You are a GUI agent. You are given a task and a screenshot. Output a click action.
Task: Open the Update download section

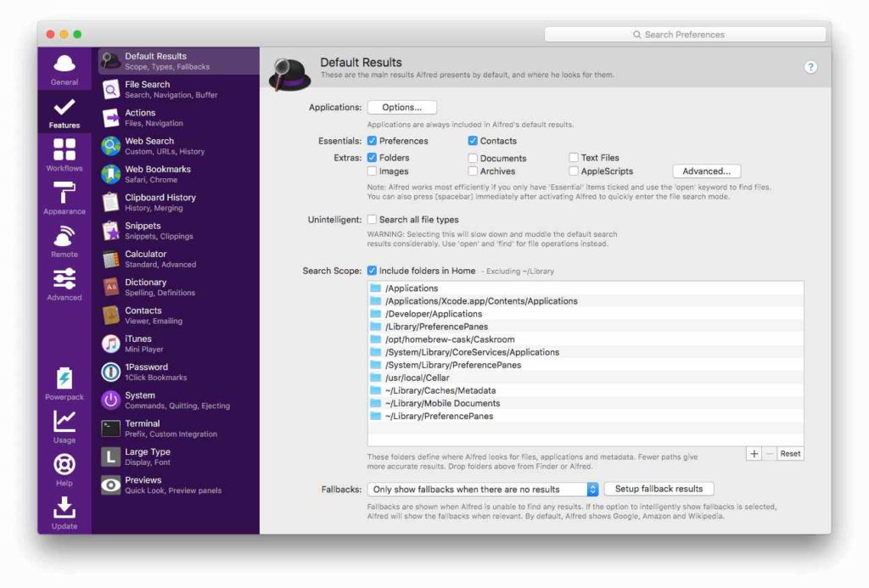64,513
